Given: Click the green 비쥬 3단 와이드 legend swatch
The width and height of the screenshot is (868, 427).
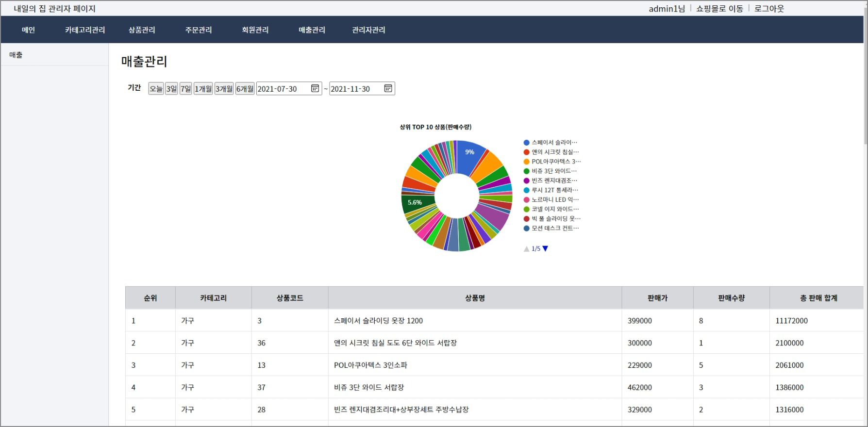Looking at the screenshot, I should pos(526,171).
